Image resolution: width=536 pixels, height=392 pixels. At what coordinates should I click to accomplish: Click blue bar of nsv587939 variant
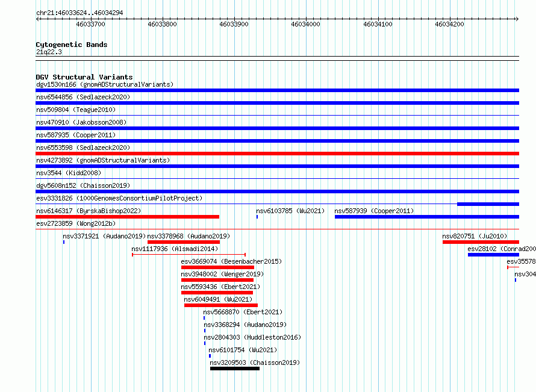427,217
